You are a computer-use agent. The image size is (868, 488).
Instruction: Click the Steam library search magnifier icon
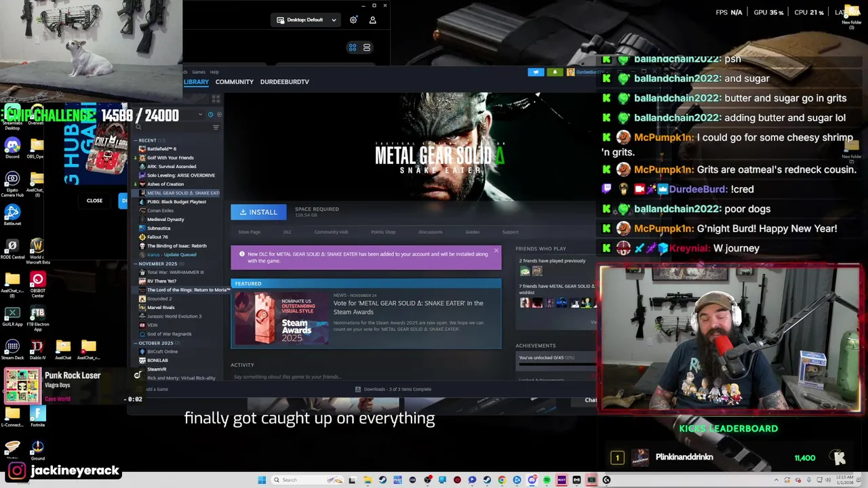coord(138,127)
